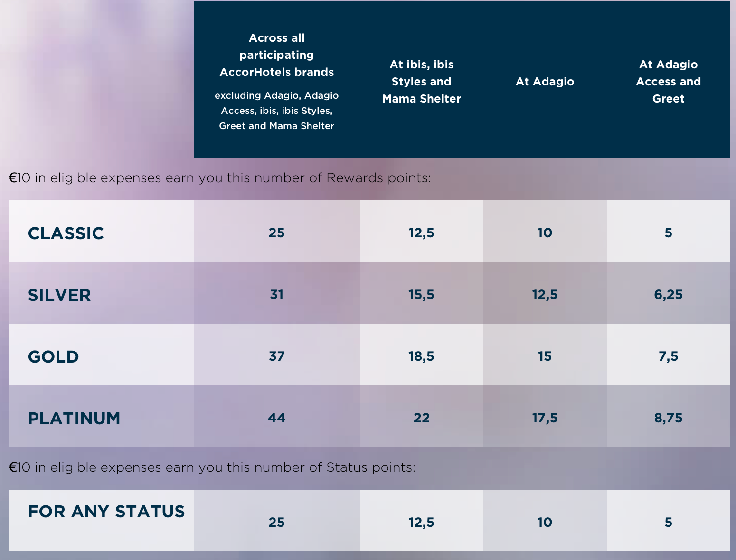Image resolution: width=736 pixels, height=560 pixels.
Task: Select the Gold value 37
Action: [277, 356]
